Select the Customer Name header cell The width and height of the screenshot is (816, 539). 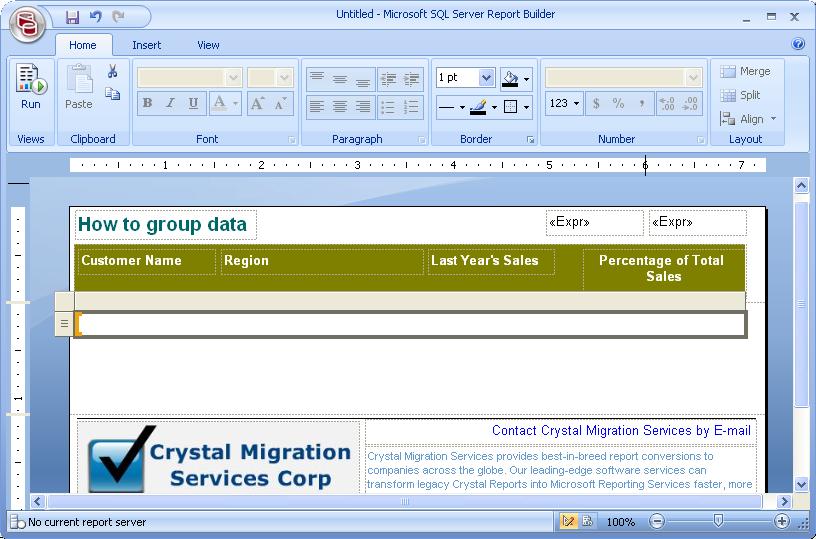point(146,261)
